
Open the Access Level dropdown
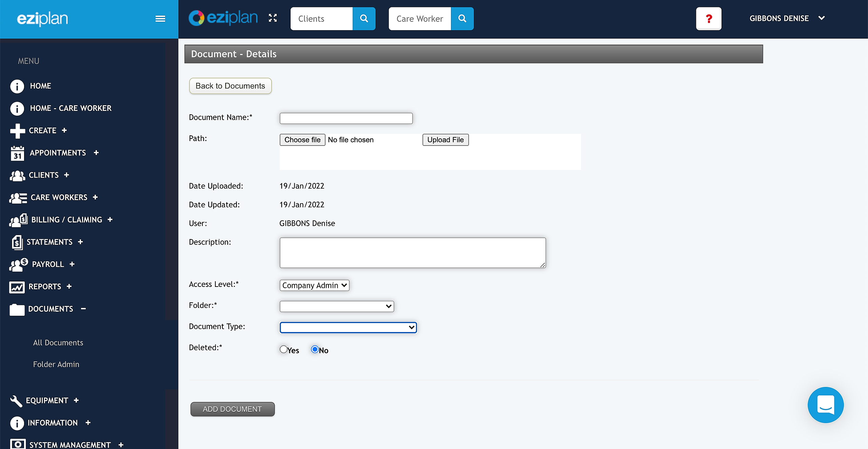[314, 286]
